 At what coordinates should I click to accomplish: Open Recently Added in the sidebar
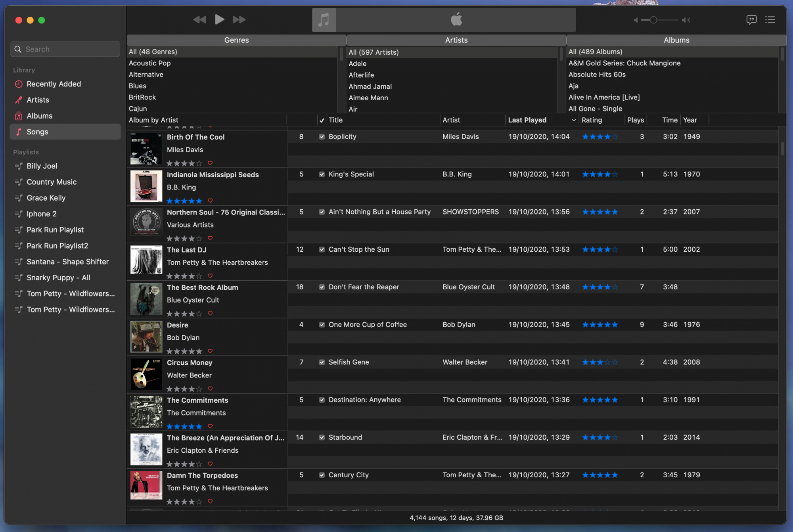pyautogui.click(x=54, y=84)
